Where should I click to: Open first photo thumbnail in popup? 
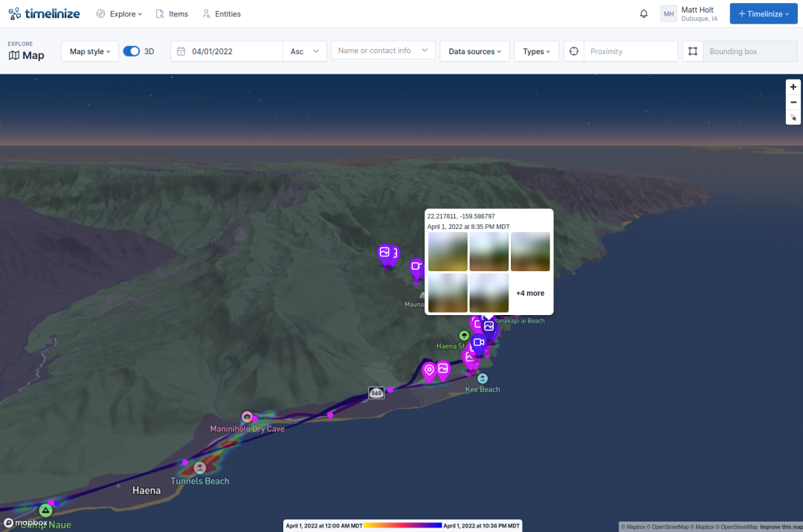(448, 252)
